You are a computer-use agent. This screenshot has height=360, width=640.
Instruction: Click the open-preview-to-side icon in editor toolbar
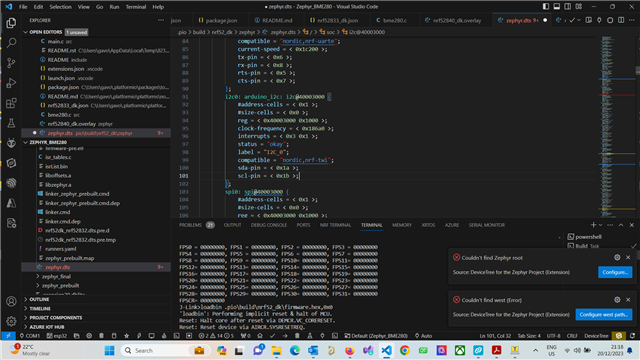(589, 20)
